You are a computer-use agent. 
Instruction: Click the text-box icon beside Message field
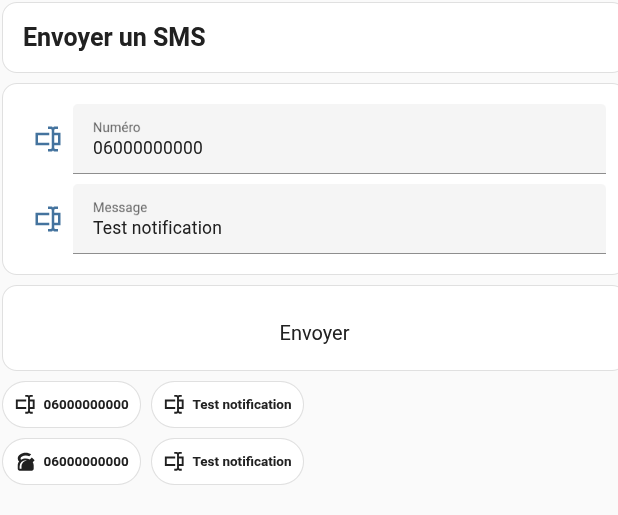click(48, 219)
